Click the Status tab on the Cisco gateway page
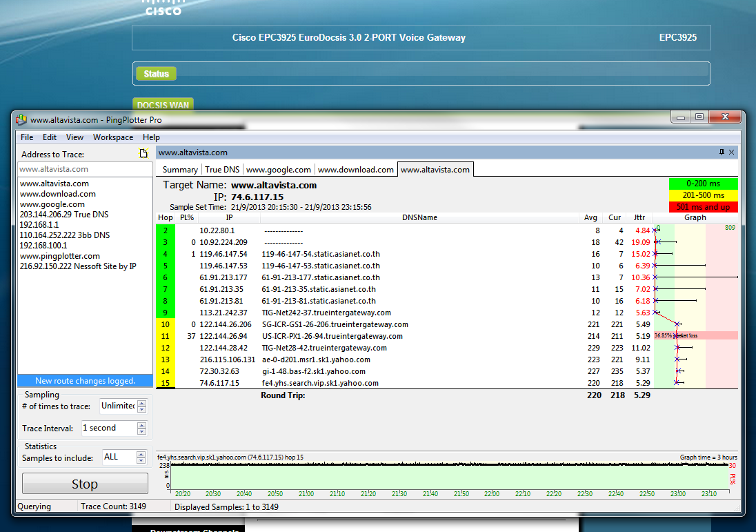Image resolution: width=756 pixels, height=532 pixels. coord(156,74)
